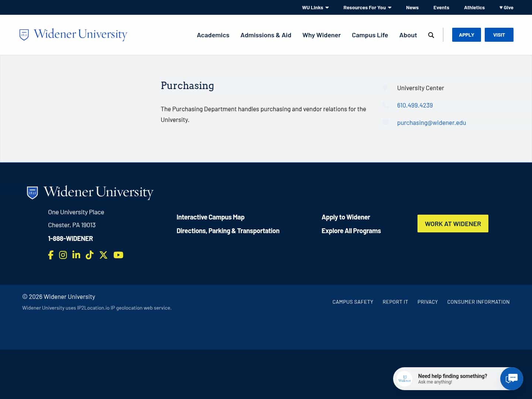The height and width of the screenshot is (399, 532).
Task: Open the CAMPUS SAFETY footer link
Action: click(x=353, y=302)
